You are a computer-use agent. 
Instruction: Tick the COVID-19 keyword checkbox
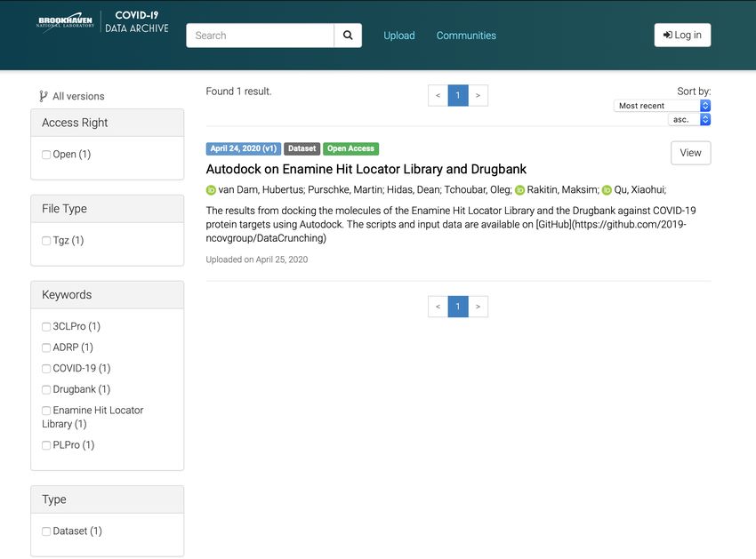[46, 369]
